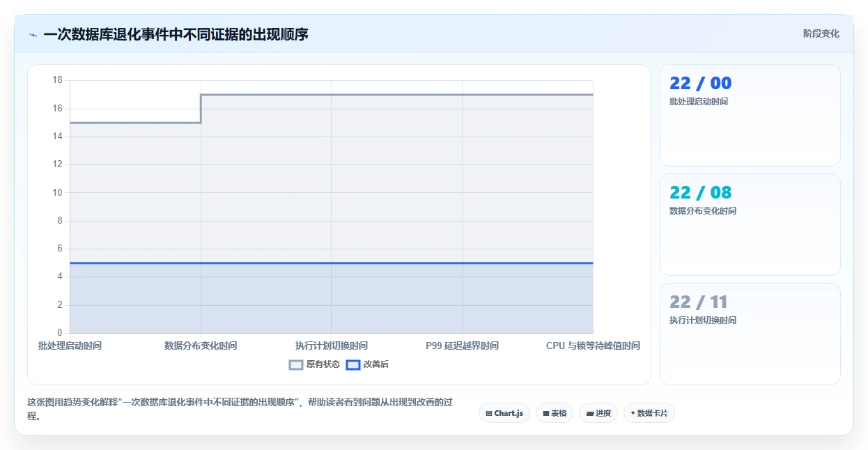Click the 执行计划切换时间 card caption
Image resolution: width=868 pixels, height=450 pixels.
(703, 320)
